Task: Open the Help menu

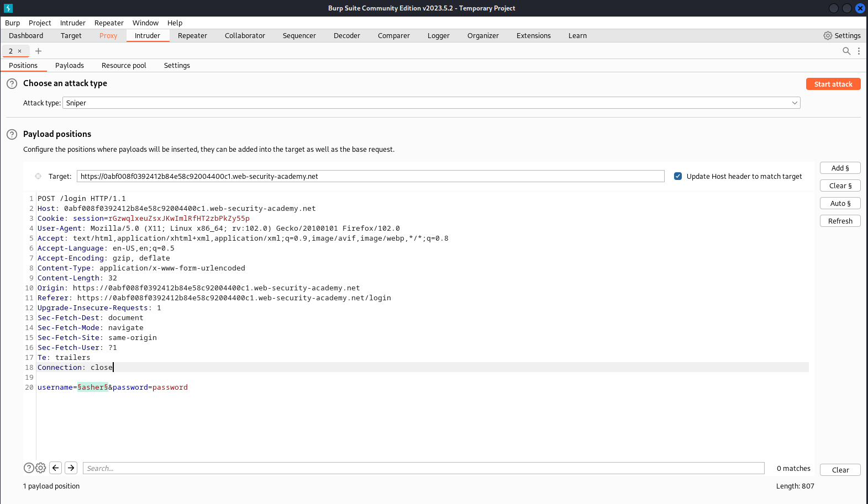Action: coord(175,23)
